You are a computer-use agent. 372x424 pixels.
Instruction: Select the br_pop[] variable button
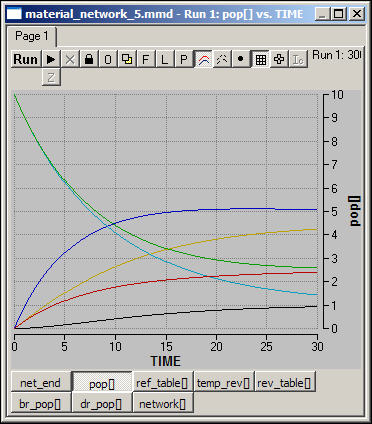[x=41, y=404]
